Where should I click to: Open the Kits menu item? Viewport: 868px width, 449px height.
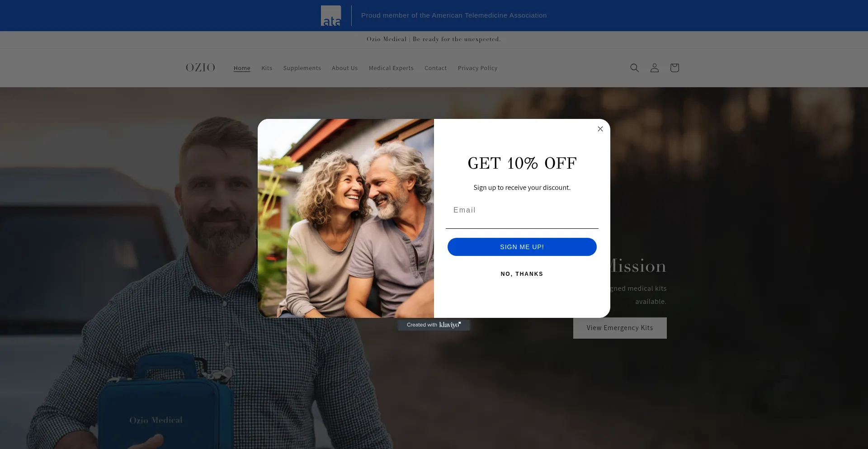(267, 68)
